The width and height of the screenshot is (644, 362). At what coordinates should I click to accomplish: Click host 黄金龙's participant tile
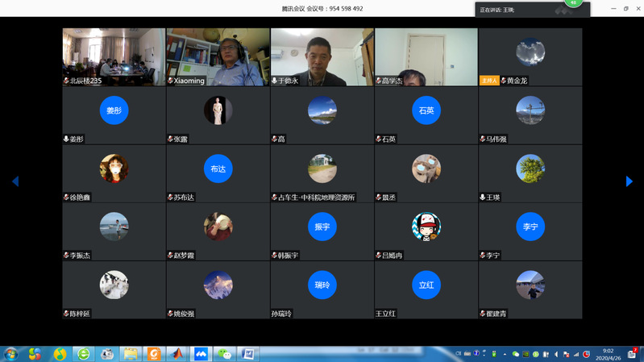530,57
